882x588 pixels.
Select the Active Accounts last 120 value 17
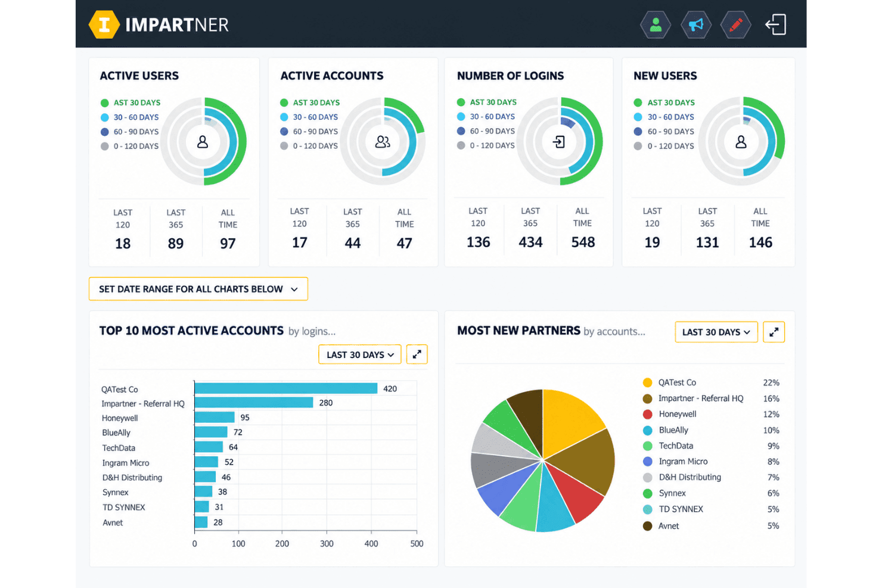coord(300,242)
